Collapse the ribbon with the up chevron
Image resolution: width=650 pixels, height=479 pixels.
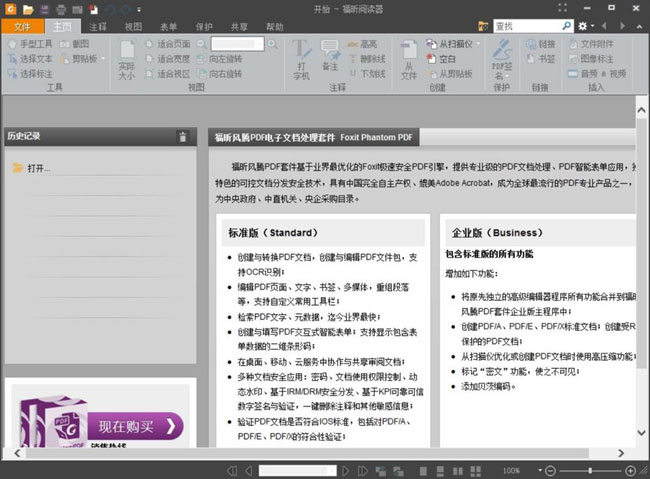[x=639, y=27]
